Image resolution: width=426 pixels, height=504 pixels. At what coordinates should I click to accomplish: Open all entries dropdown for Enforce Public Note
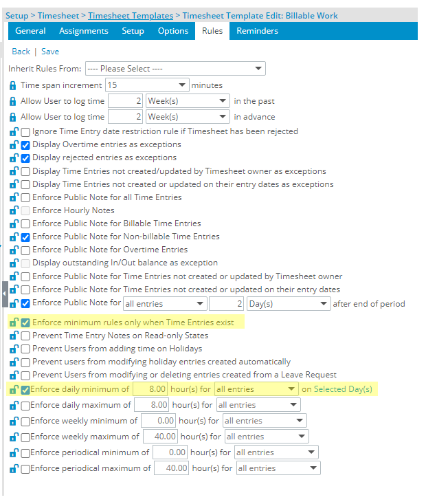165,304
